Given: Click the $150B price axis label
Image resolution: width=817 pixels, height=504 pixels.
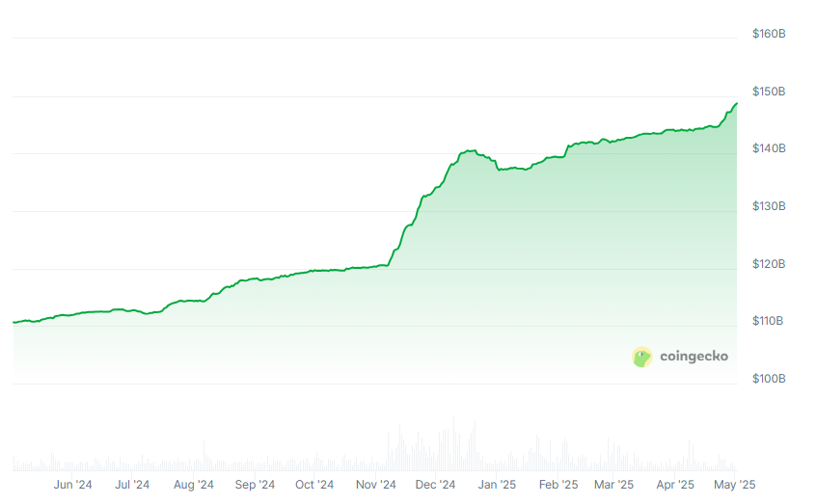Looking at the screenshot, I should point(769,92).
